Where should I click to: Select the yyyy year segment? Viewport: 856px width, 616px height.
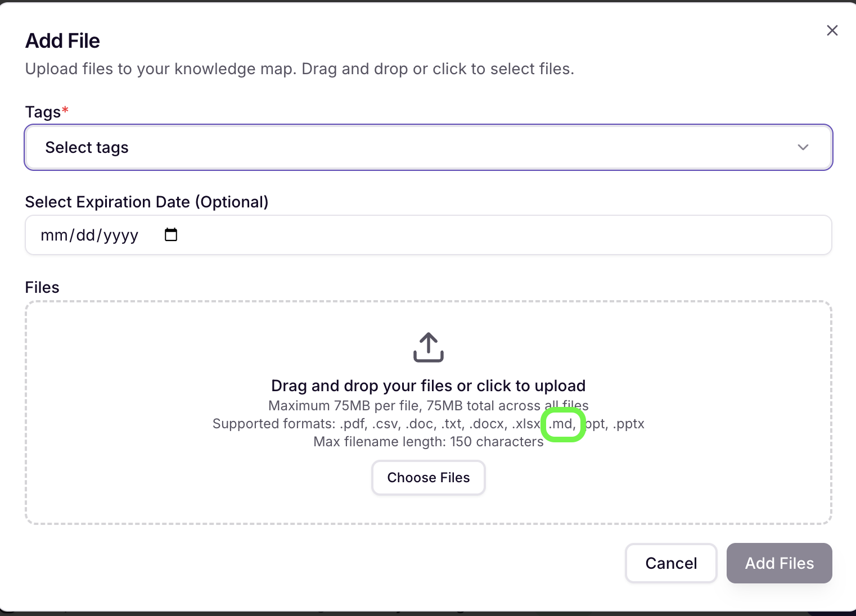(x=121, y=235)
